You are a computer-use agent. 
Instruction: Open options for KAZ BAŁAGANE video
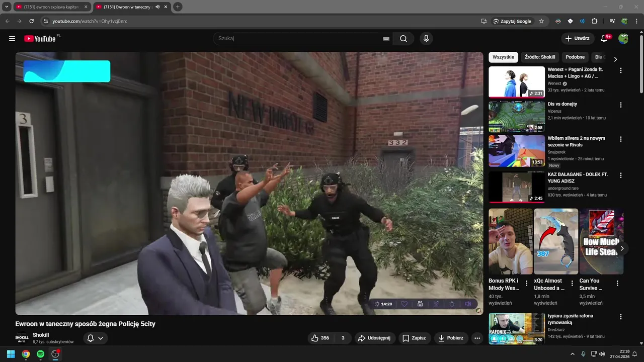620,175
